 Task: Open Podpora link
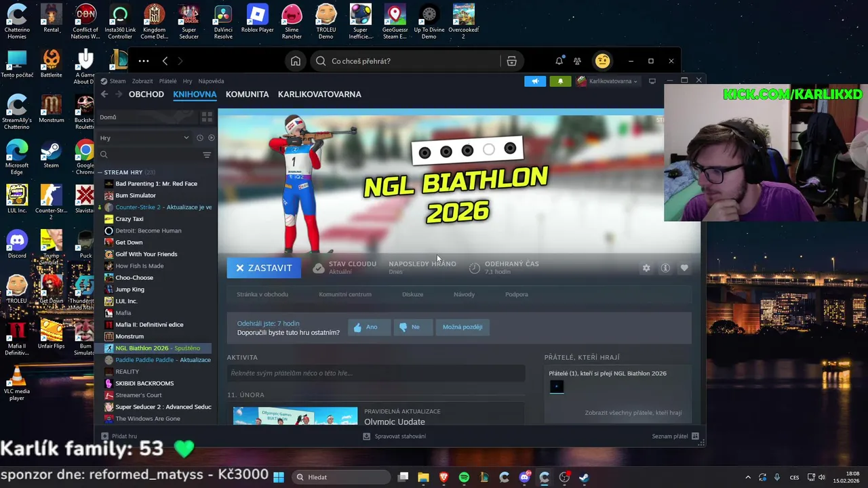point(517,294)
